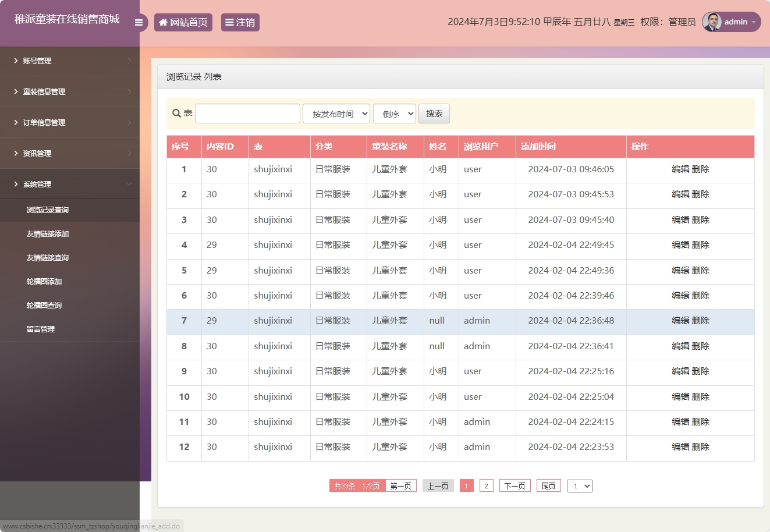Go to page 2 in the pagination bar

(485, 485)
